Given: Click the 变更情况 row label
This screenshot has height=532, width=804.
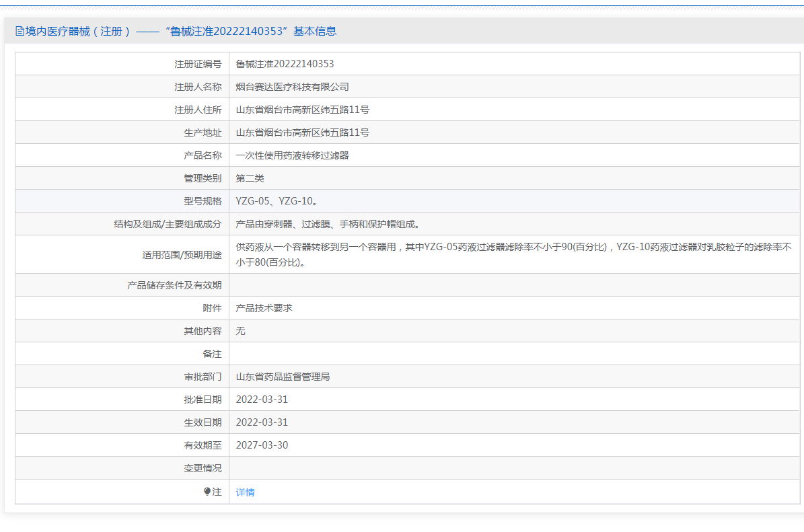Looking at the screenshot, I should (203, 468).
